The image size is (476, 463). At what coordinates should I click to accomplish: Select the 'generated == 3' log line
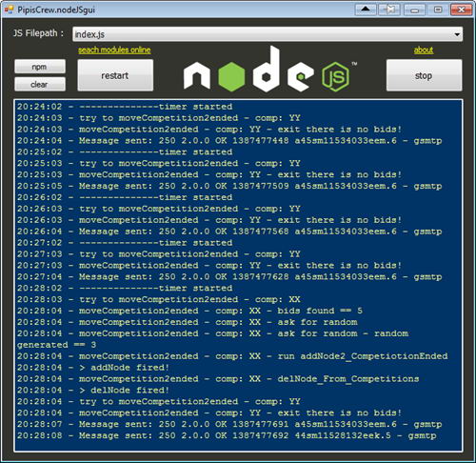[x=56, y=345]
